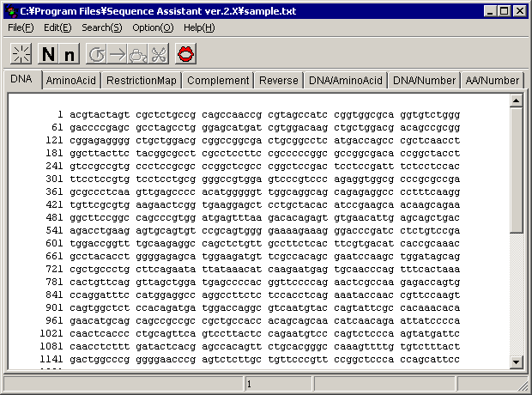This screenshot has width=532, height=395.
Task: Click the grayed-out third icon after N/n
Action: point(138,54)
